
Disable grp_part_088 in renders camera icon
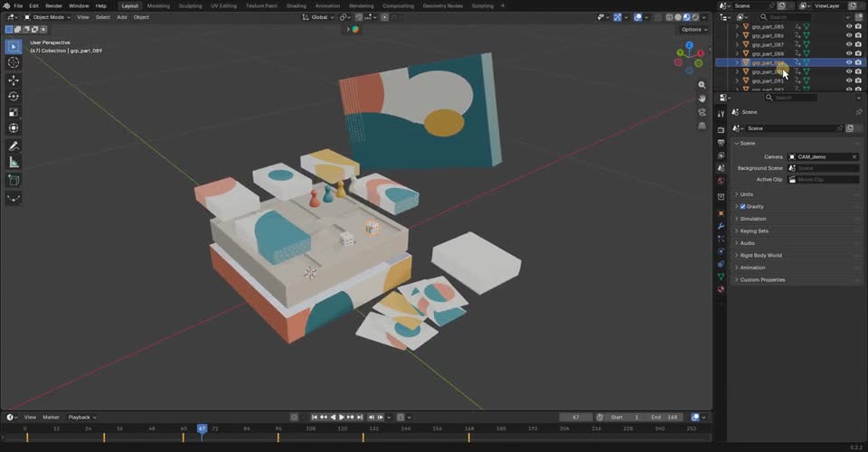click(858, 53)
